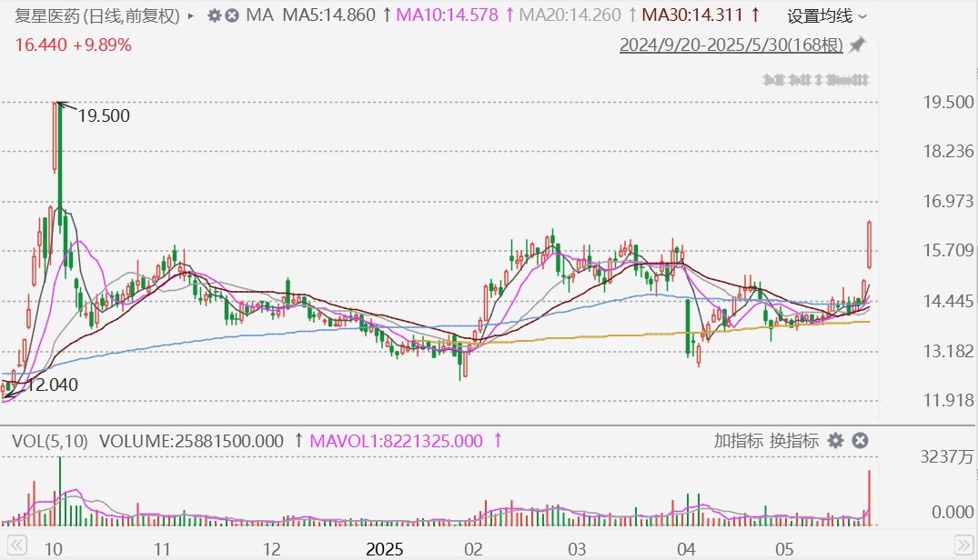Click the month 11 label on time axis

pyautogui.click(x=162, y=549)
